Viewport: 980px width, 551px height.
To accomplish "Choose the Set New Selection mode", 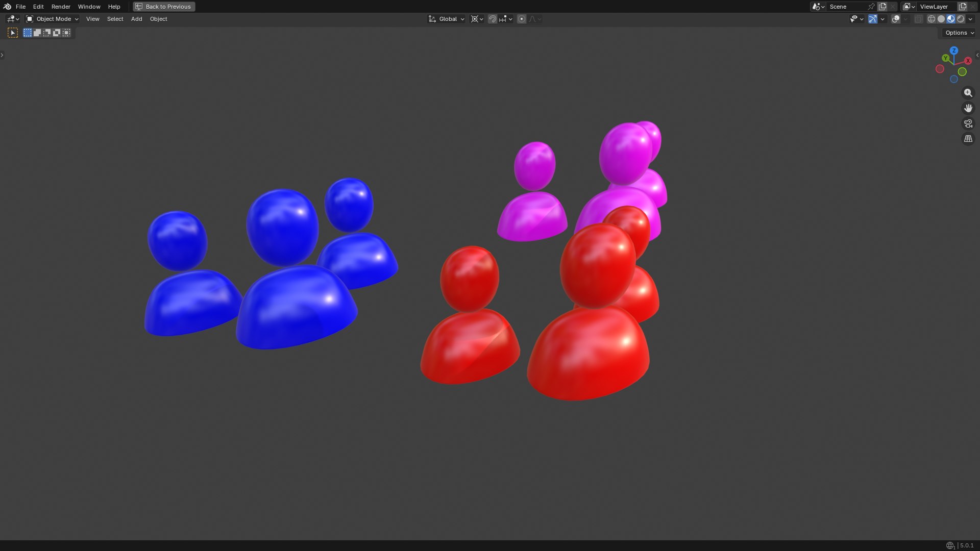I will click(x=28, y=33).
